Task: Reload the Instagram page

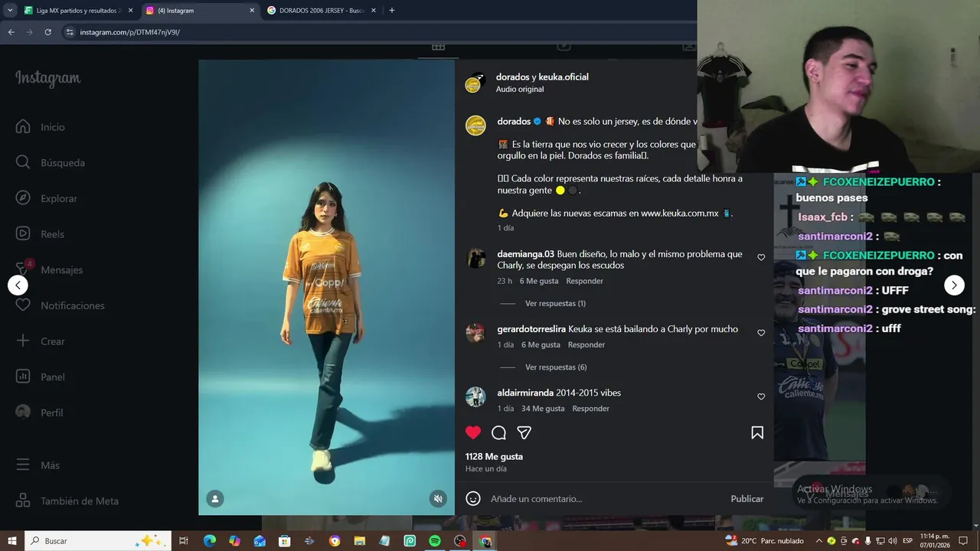Action: point(47,32)
